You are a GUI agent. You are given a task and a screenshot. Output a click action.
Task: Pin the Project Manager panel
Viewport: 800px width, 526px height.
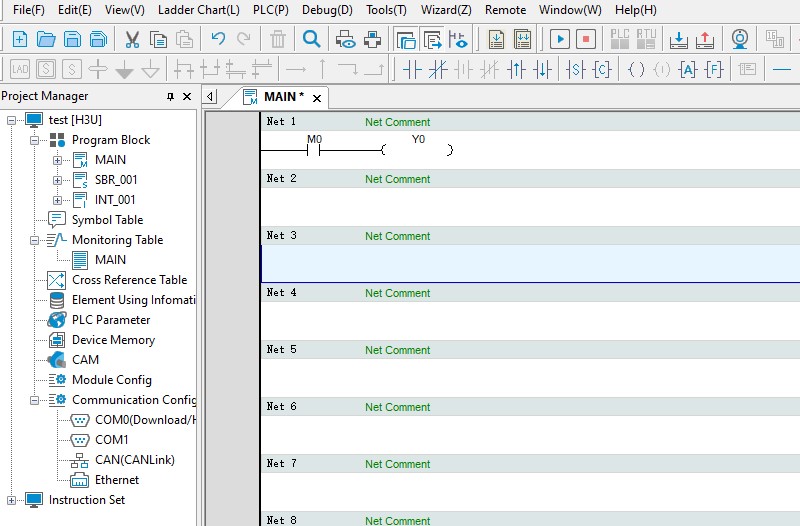click(x=170, y=96)
